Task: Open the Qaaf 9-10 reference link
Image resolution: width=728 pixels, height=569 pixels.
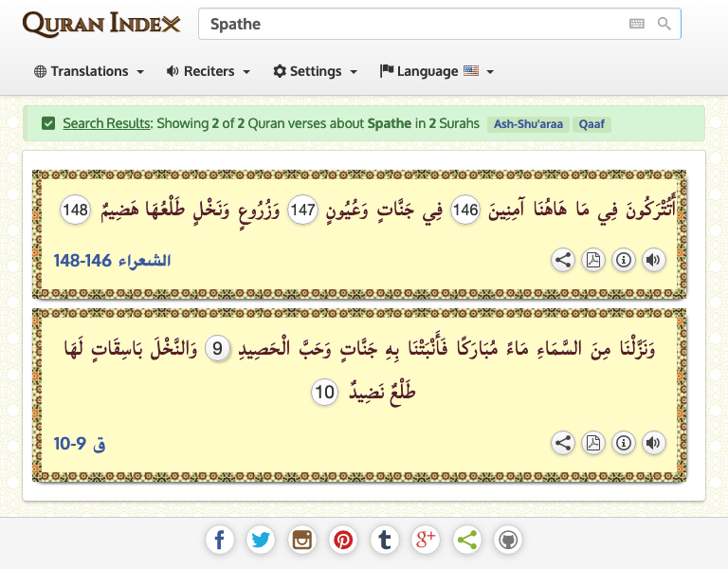Action: (80, 444)
